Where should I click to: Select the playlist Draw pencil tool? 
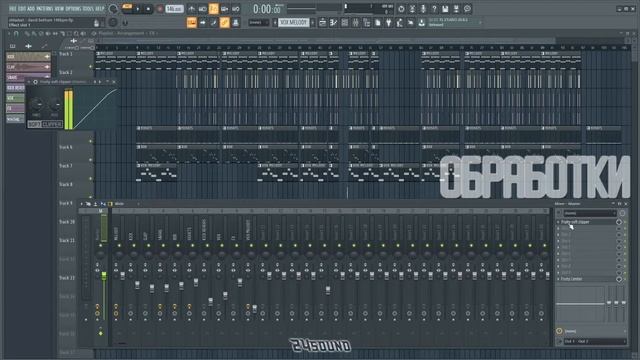pos(27,34)
